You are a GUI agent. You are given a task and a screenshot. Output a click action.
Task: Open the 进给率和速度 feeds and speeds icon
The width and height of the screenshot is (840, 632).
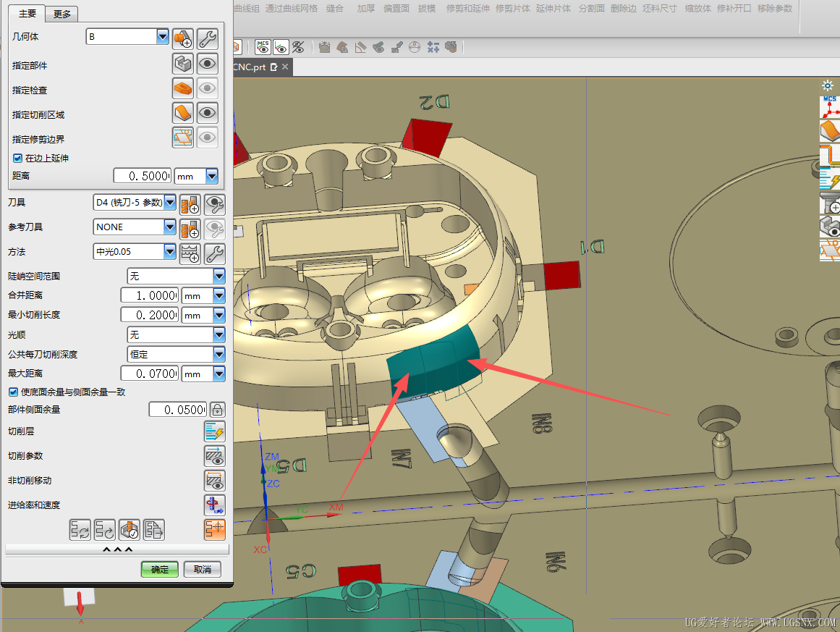coord(215,505)
